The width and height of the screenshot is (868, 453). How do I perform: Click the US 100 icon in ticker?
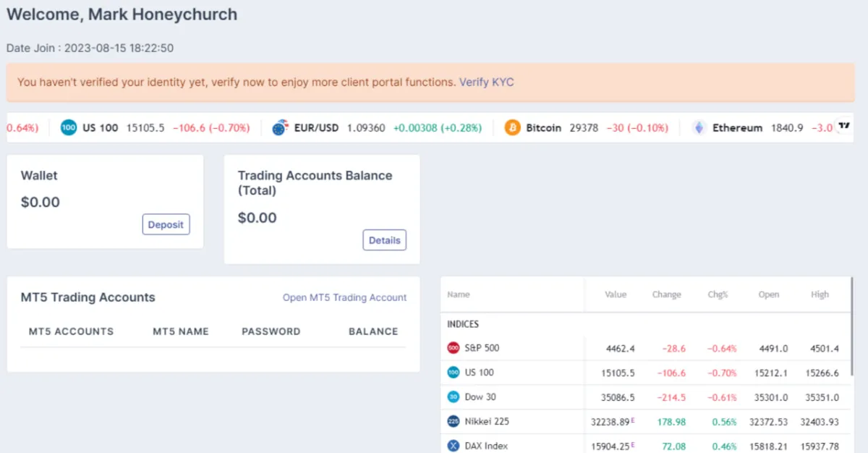[69, 128]
